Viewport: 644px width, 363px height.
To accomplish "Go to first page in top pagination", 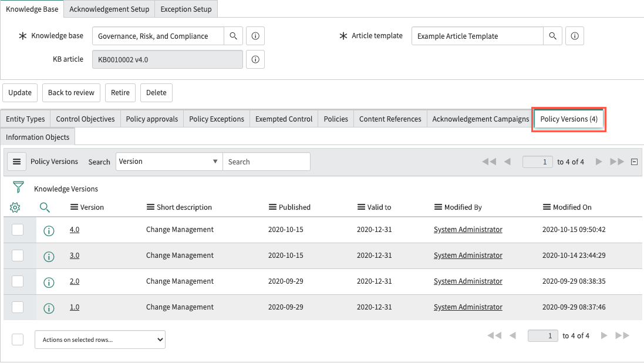I will click(489, 162).
